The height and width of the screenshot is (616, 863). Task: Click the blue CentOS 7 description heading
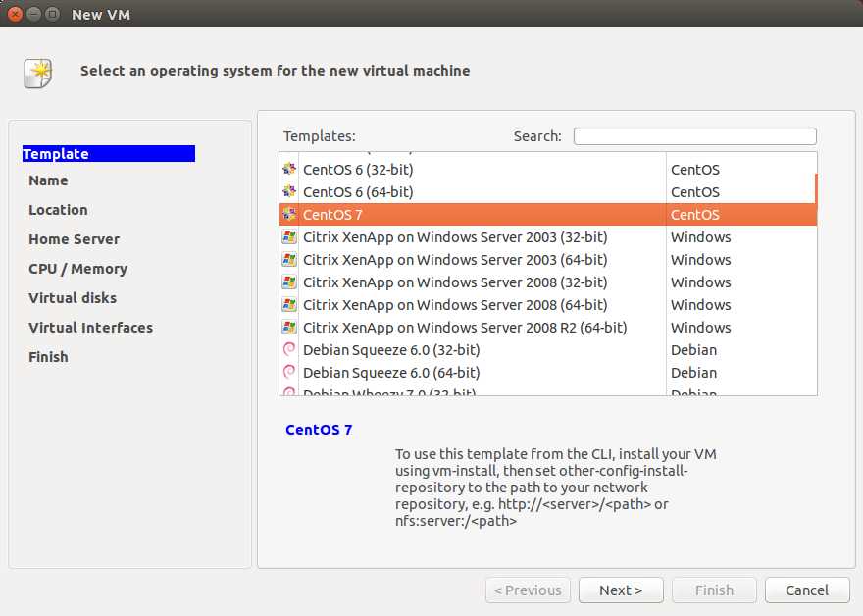[x=319, y=430]
